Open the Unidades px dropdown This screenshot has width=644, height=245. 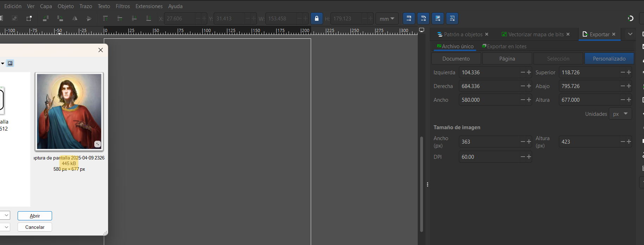(620, 114)
